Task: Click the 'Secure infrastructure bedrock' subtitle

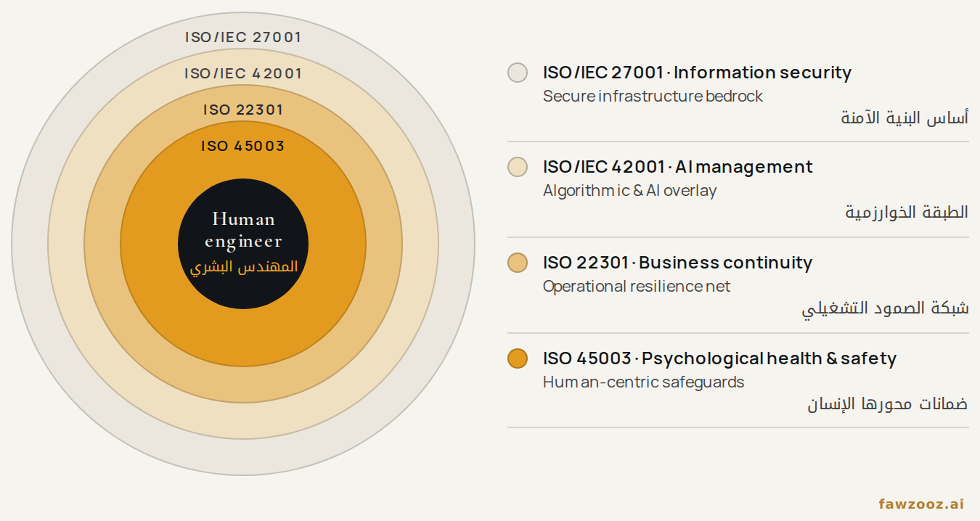Action: pyautogui.click(x=653, y=96)
